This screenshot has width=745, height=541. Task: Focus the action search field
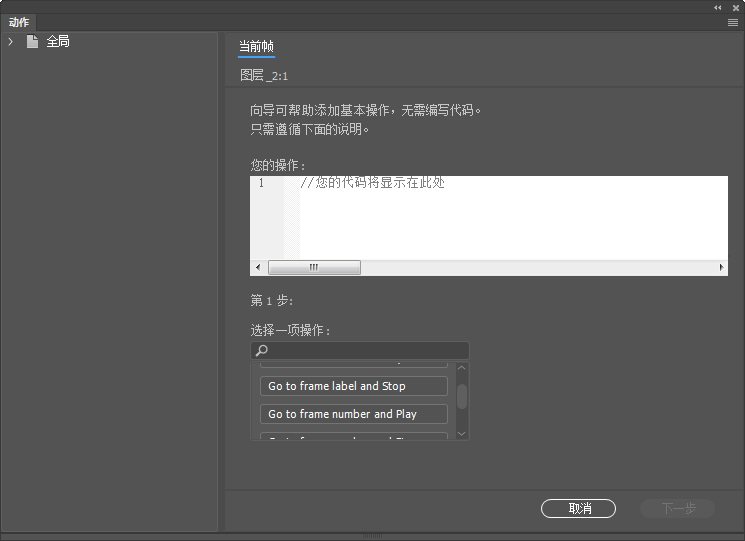coord(360,351)
